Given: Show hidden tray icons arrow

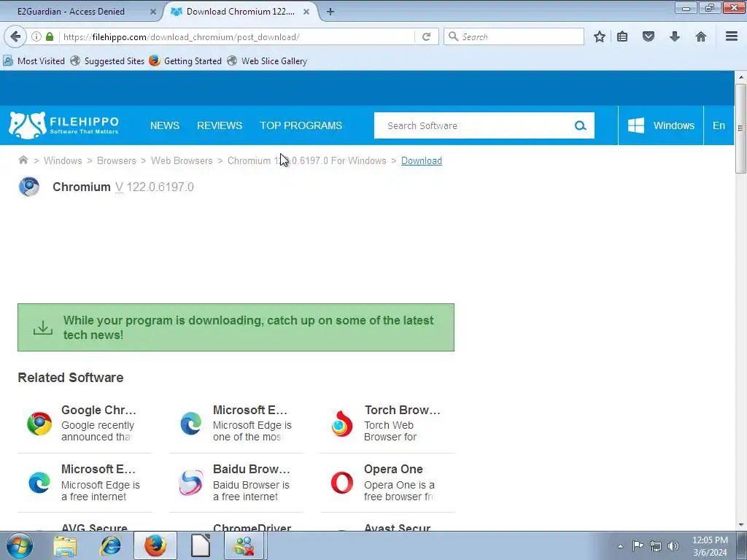Looking at the screenshot, I should [620, 546].
